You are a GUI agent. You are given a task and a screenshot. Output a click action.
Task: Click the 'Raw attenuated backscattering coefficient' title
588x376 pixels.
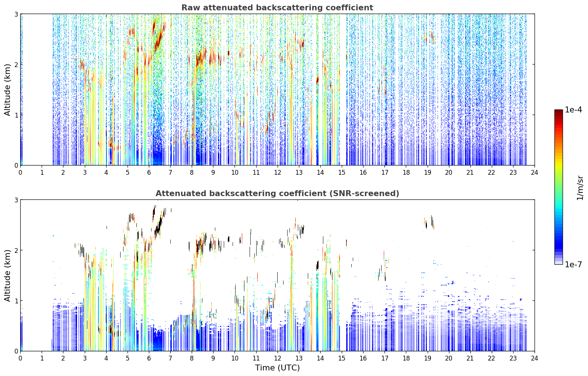277,8
